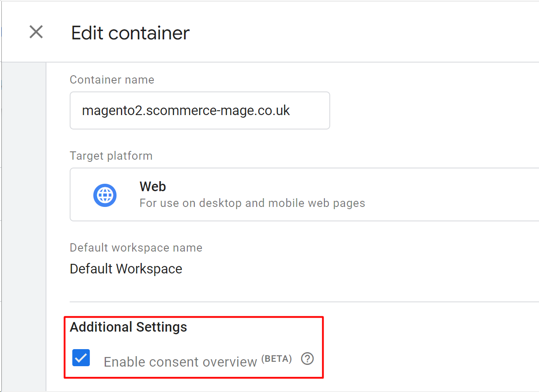Click the 'Enable consent overview' label text
Viewport: 539px width, 392px height.
coord(180,362)
